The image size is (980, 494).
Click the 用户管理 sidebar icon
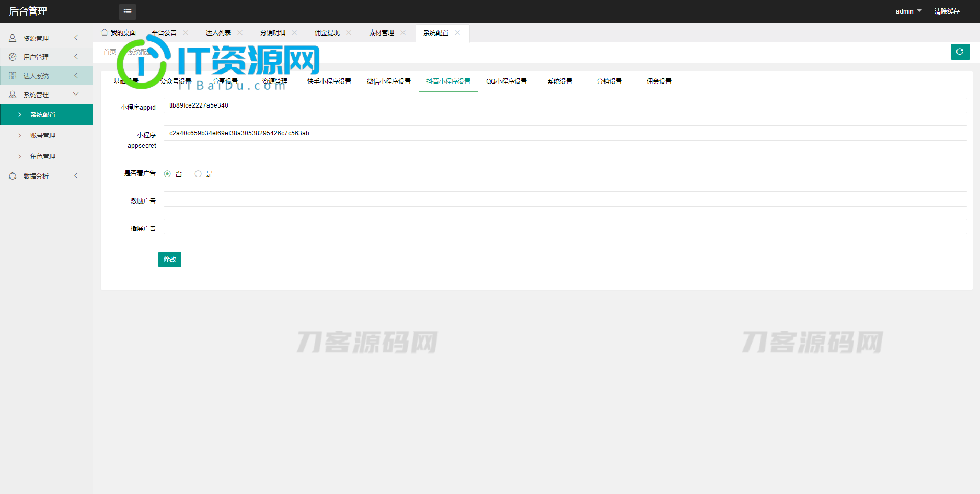(13, 57)
